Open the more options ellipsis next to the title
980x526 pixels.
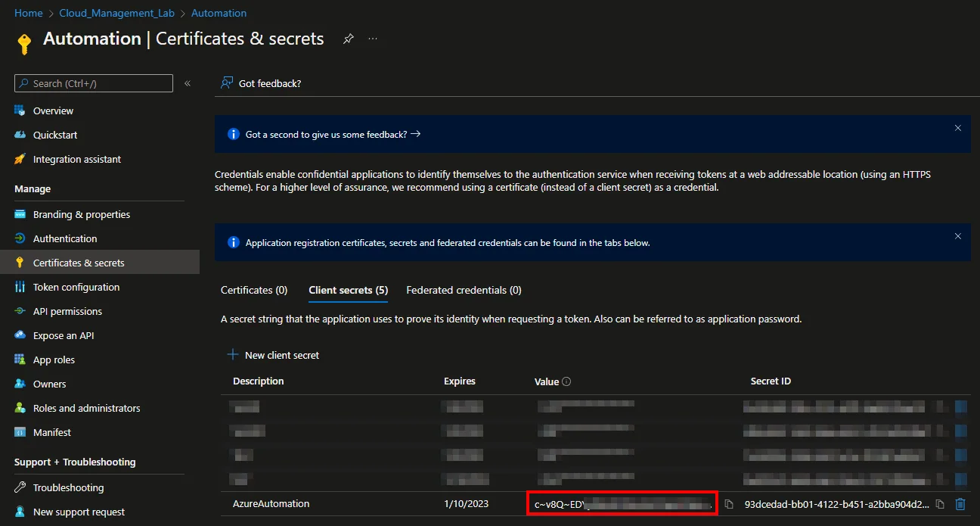(373, 39)
